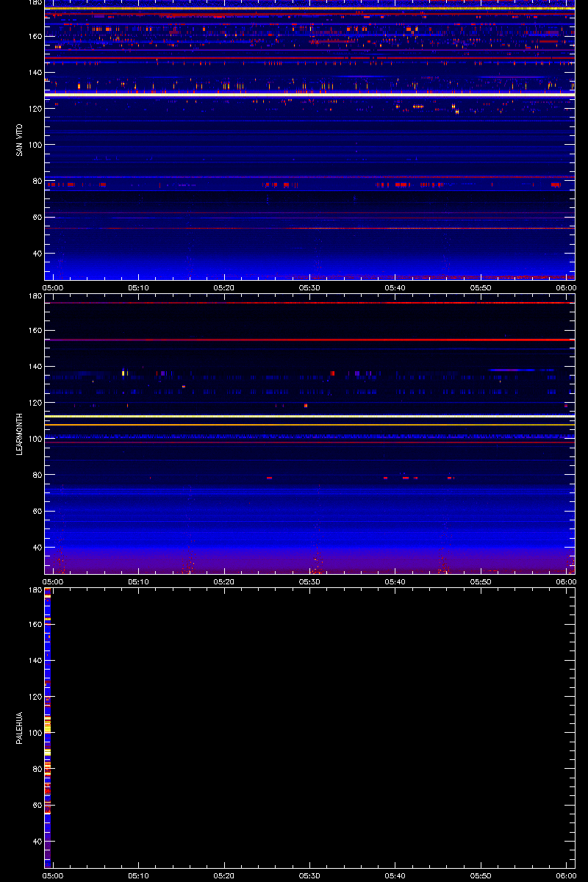Viewport: 588px width, 882px height.
Task: Click the 100 frequency tick on San Vito axis
Action: coord(35,145)
